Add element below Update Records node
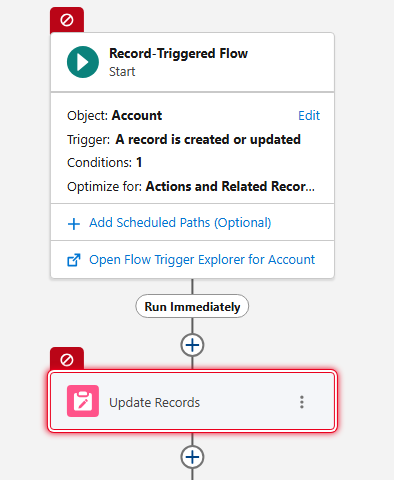 tap(192, 457)
